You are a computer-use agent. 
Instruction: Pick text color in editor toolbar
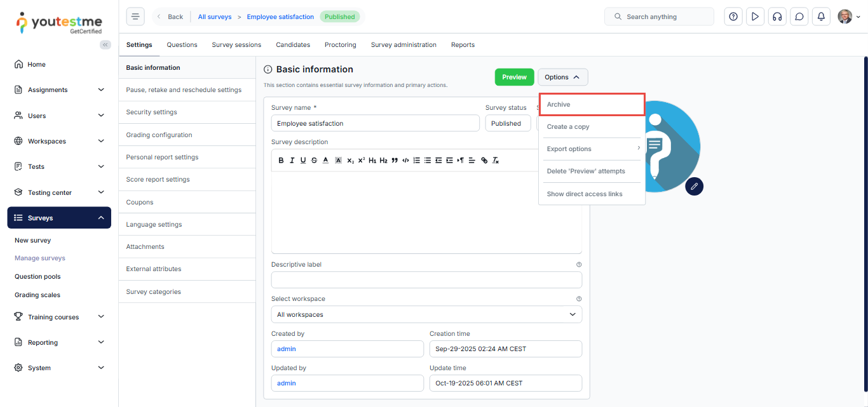pyautogui.click(x=325, y=161)
